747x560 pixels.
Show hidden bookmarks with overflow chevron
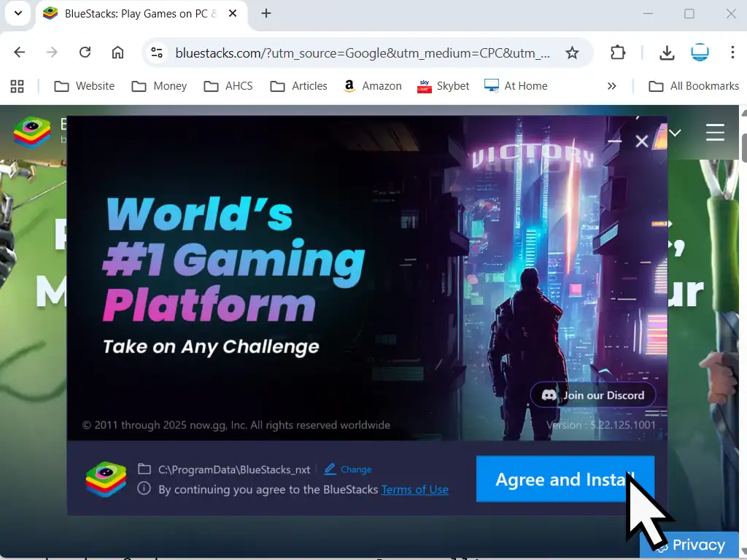click(x=611, y=86)
